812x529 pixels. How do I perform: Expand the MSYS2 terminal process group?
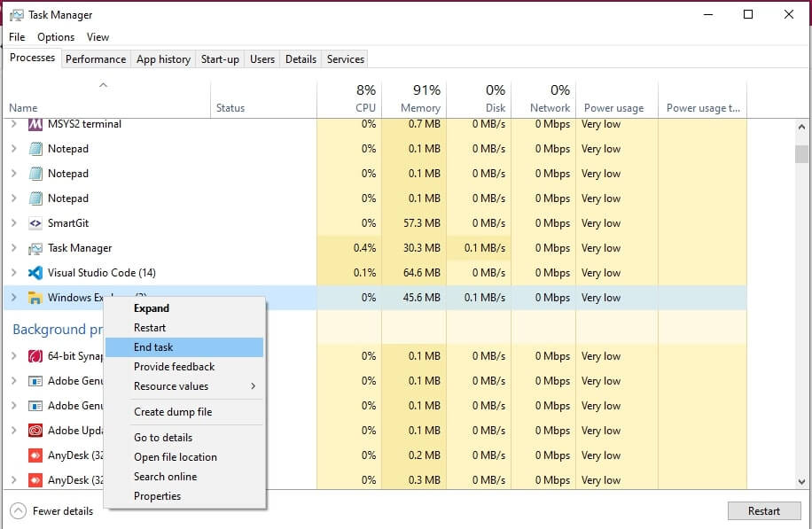[x=14, y=124]
